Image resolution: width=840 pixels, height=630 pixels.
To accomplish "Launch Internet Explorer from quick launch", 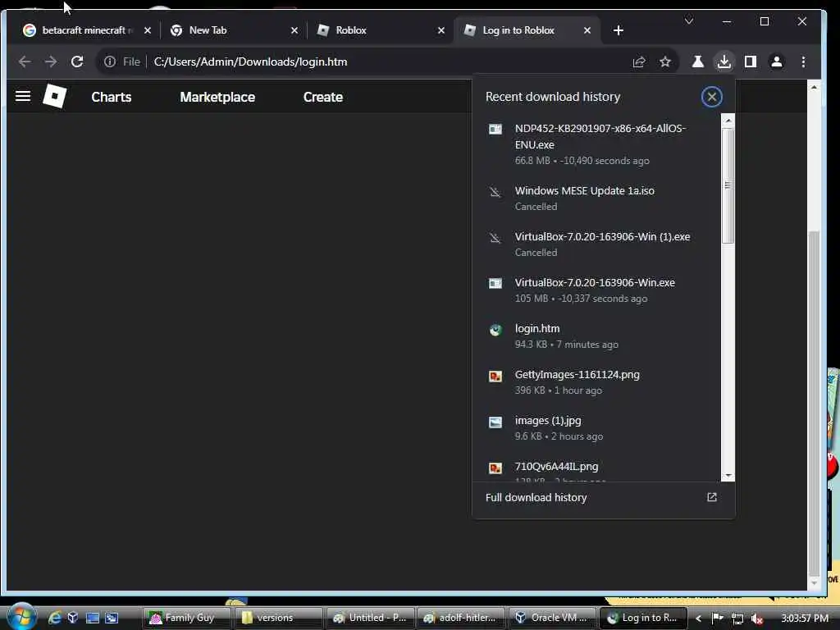I will pos(54,618).
